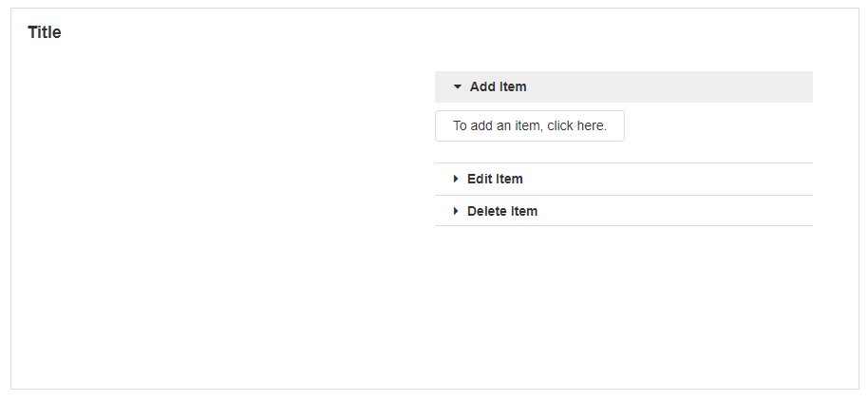Click the right arrow beside Delete Item
The width and height of the screenshot is (868, 401).
pyautogui.click(x=456, y=211)
